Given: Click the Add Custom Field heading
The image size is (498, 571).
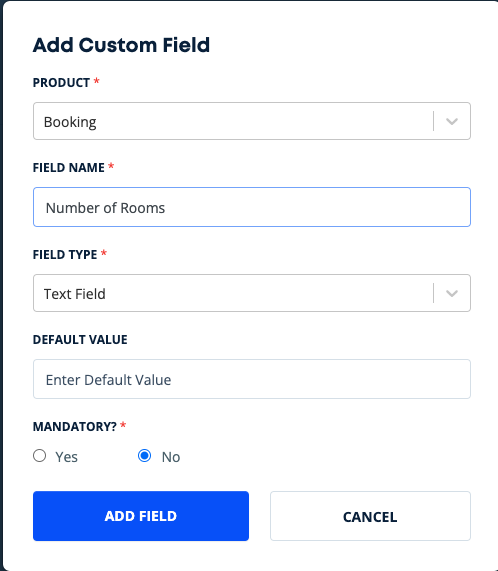Looking at the screenshot, I should point(121,45).
